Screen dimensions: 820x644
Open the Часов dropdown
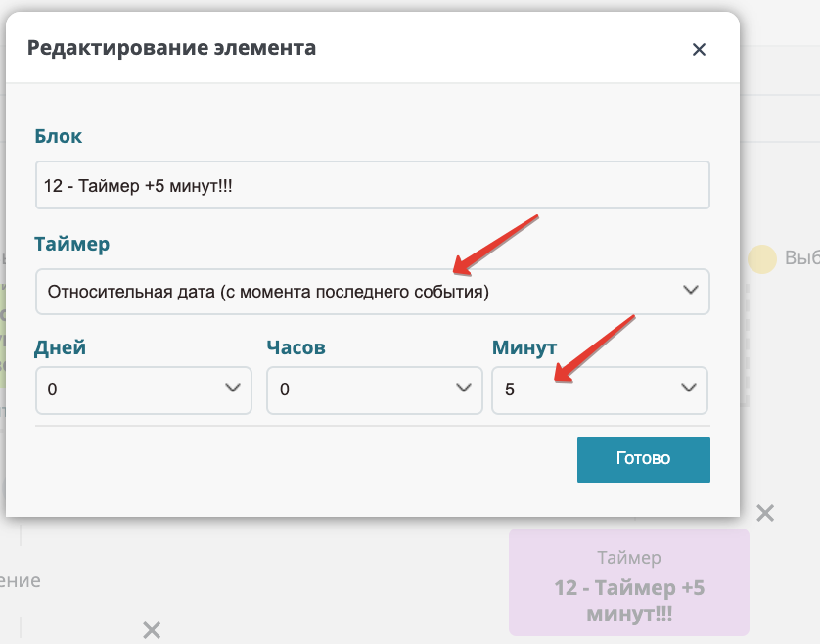[x=375, y=391]
